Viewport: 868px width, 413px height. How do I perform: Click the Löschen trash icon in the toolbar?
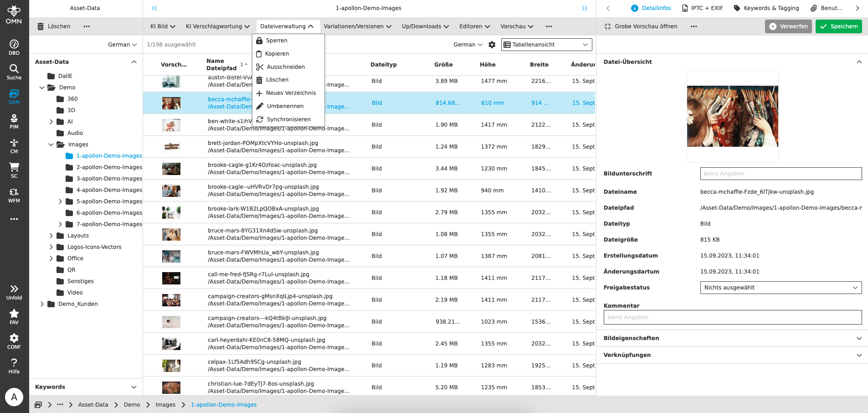(41, 26)
